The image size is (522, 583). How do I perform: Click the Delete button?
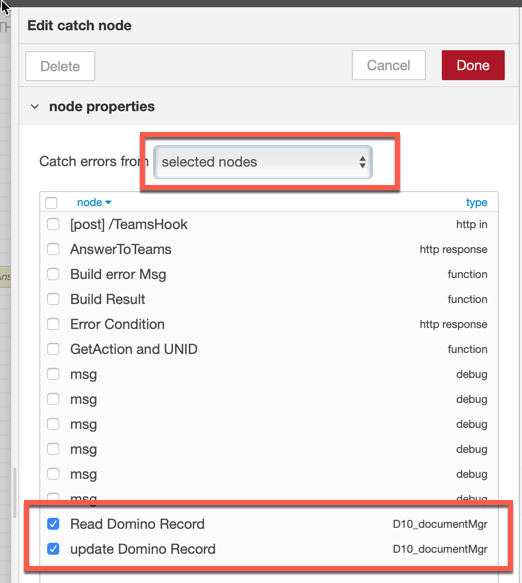click(x=60, y=66)
